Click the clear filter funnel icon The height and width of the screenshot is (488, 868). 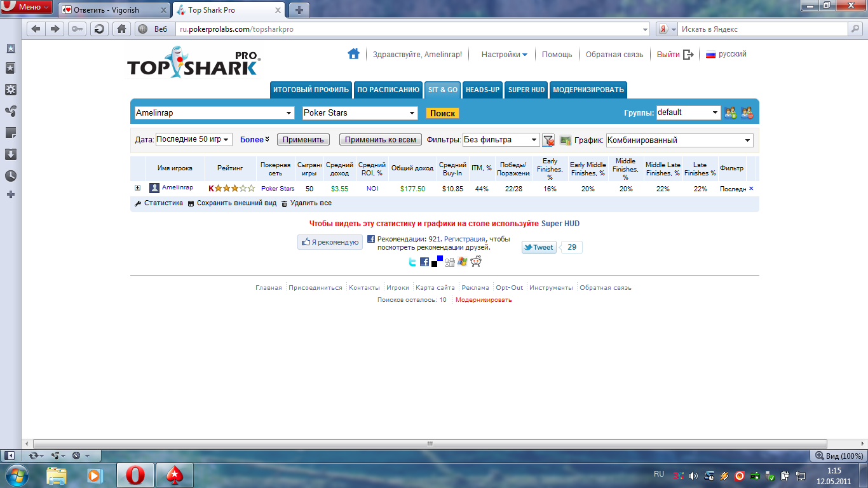click(x=548, y=140)
